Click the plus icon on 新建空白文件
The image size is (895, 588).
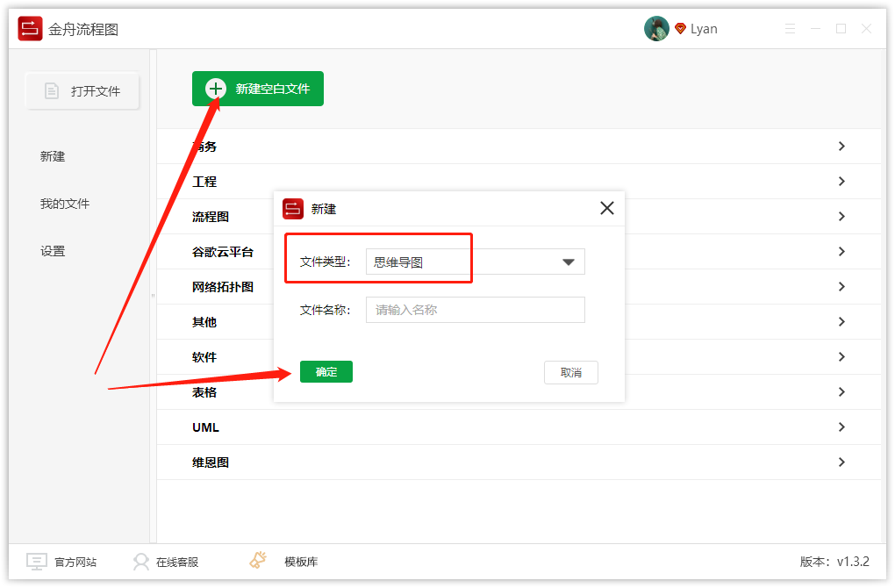point(215,89)
